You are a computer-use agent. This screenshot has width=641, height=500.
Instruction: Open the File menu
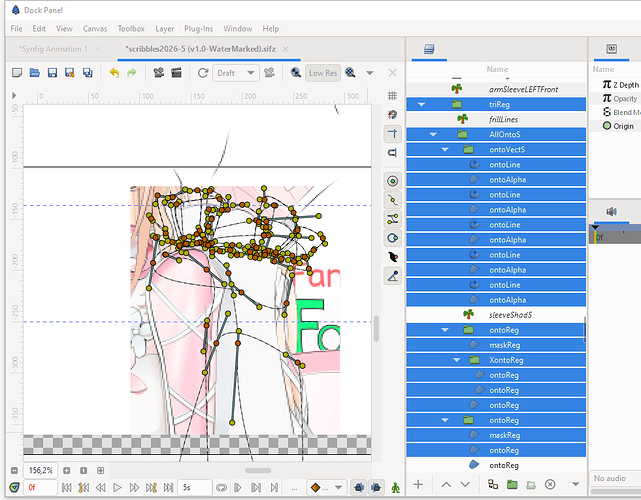point(16,29)
